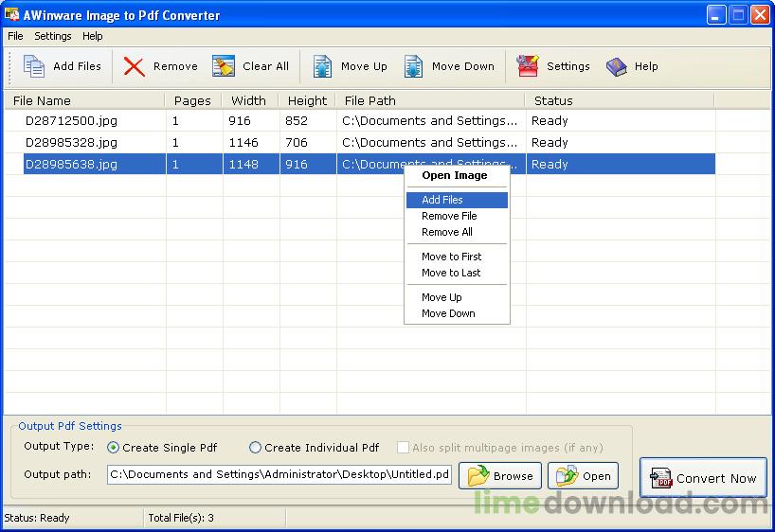Open the Settings menu in menu bar
Viewport: 775px width, 532px height.
click(53, 36)
